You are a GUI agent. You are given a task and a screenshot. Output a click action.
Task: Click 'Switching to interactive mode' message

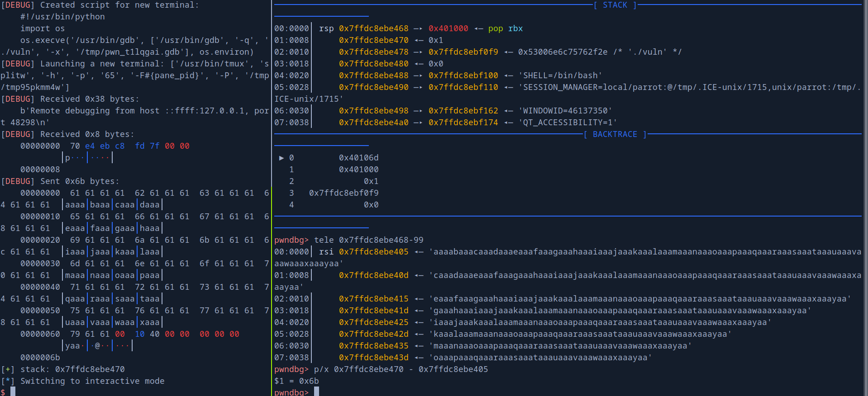click(92, 381)
